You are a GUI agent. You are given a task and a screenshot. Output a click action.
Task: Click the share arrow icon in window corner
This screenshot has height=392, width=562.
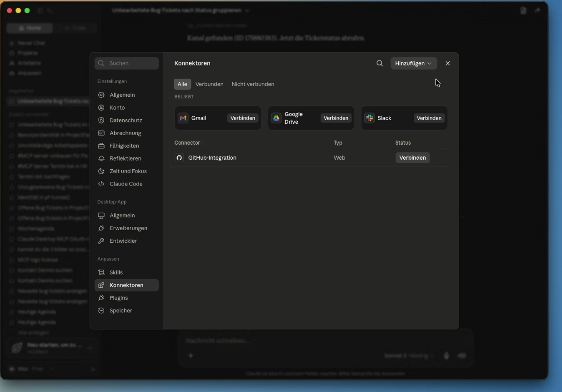pyautogui.click(x=537, y=10)
